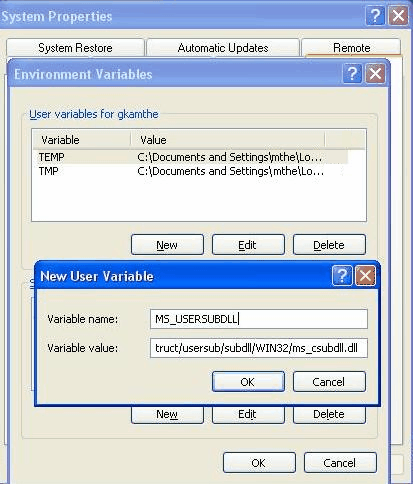Click the System Properties help icon
413x484 pixels.
pos(375,15)
